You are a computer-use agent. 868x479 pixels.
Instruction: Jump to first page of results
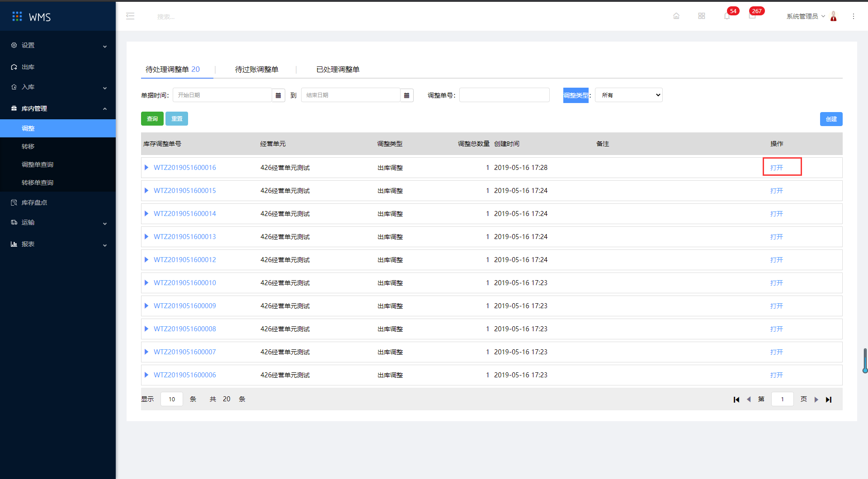(x=736, y=399)
